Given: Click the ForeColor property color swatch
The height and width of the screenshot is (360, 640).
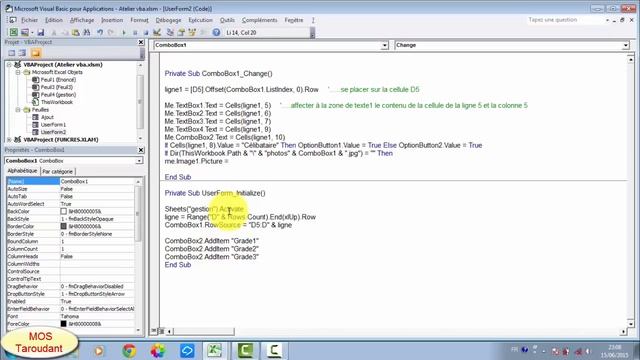Looking at the screenshot, I should (63, 324).
